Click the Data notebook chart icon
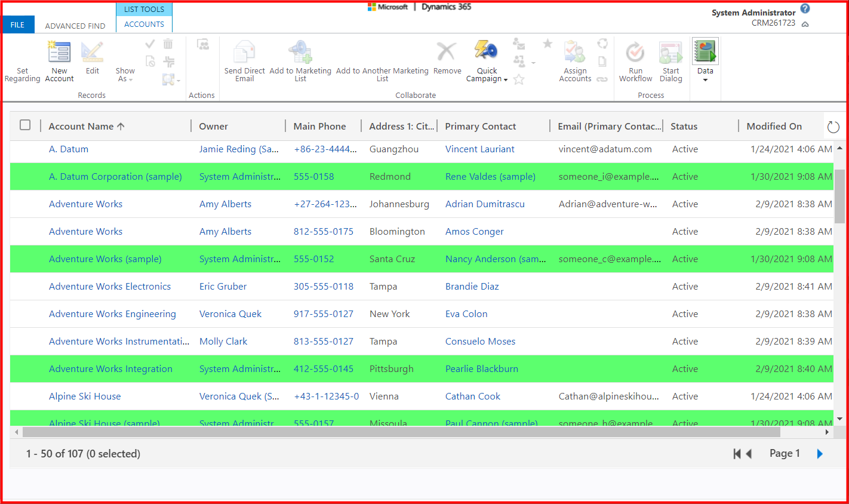The width and height of the screenshot is (849, 504). (x=705, y=51)
